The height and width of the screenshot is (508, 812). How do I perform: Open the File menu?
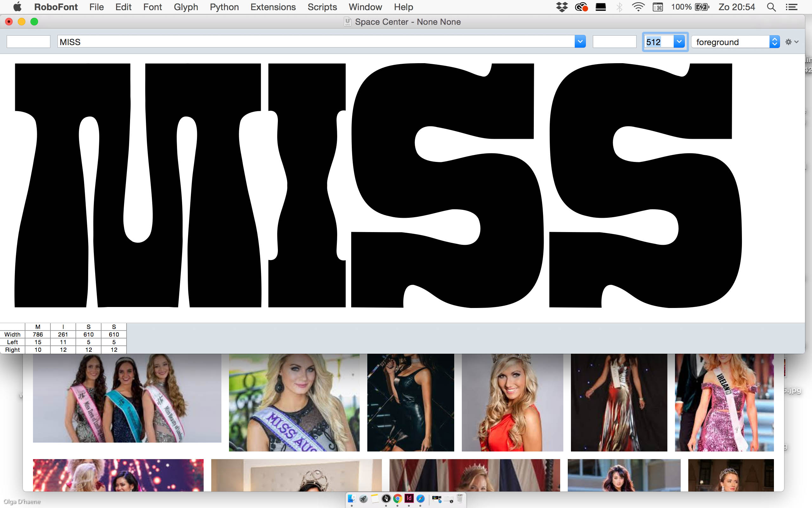pyautogui.click(x=96, y=7)
